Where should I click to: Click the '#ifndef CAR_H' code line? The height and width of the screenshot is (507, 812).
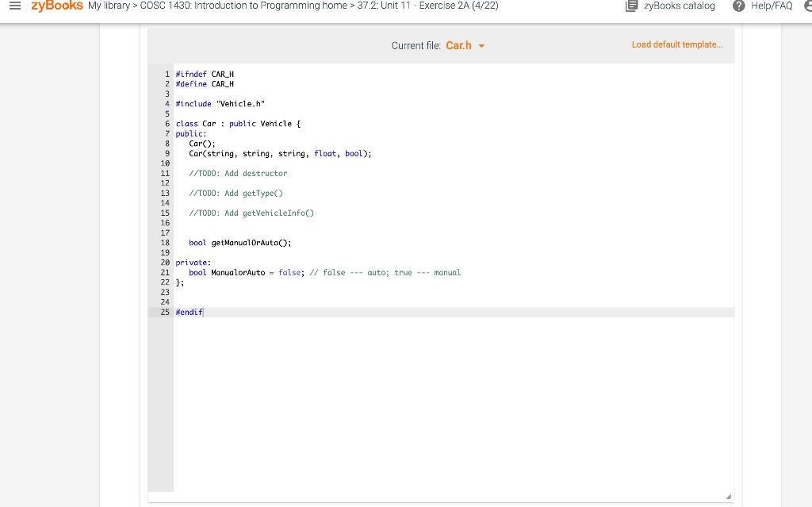click(205, 74)
